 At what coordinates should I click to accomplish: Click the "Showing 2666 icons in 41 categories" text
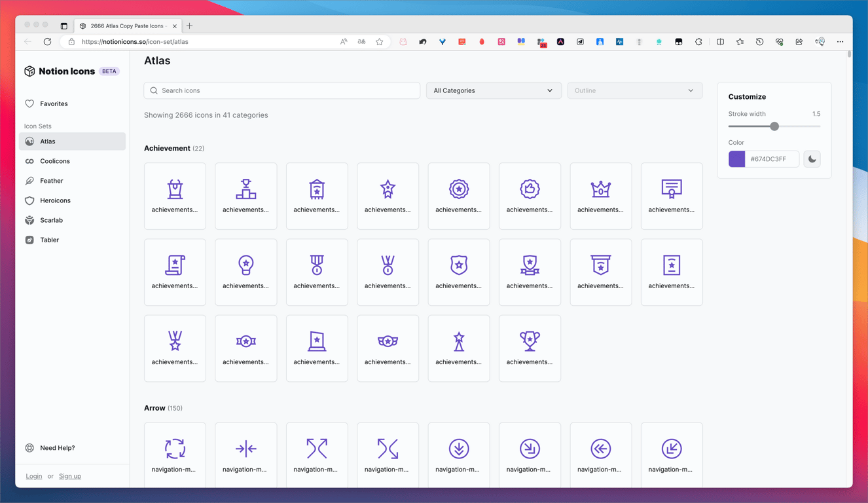tap(206, 115)
